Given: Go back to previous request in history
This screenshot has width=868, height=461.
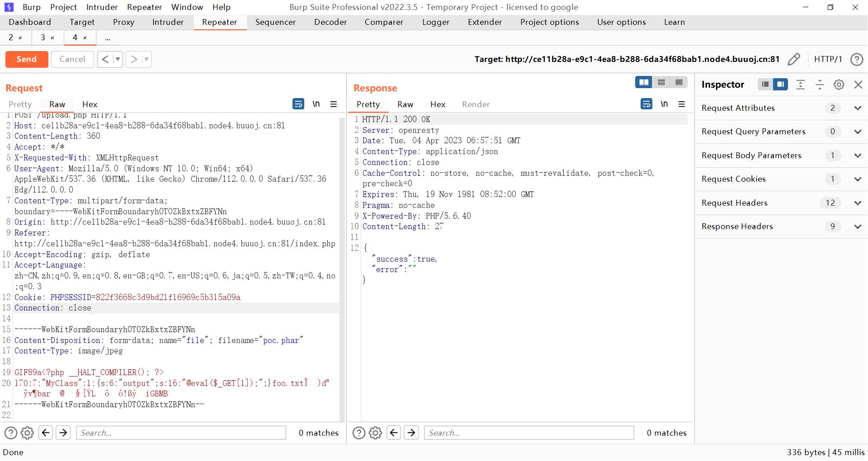Looking at the screenshot, I should point(105,59).
